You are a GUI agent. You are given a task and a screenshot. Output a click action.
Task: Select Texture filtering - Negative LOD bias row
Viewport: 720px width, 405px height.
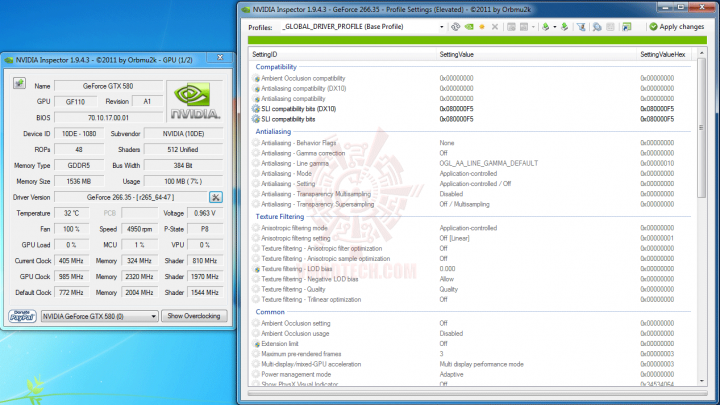(x=470, y=279)
